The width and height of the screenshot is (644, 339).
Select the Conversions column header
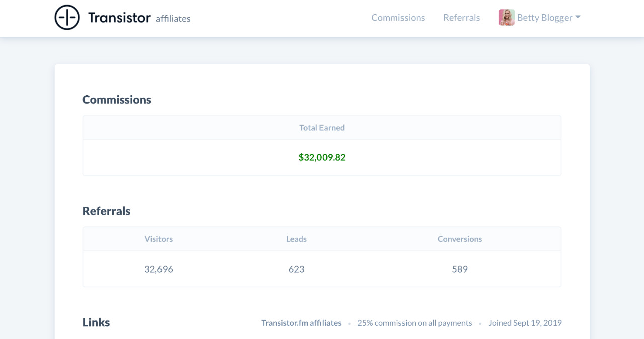coord(459,239)
